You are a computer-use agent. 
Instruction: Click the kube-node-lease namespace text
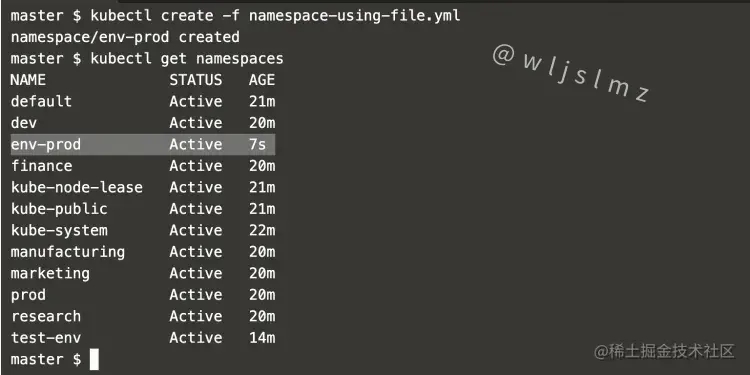[x=77, y=188]
